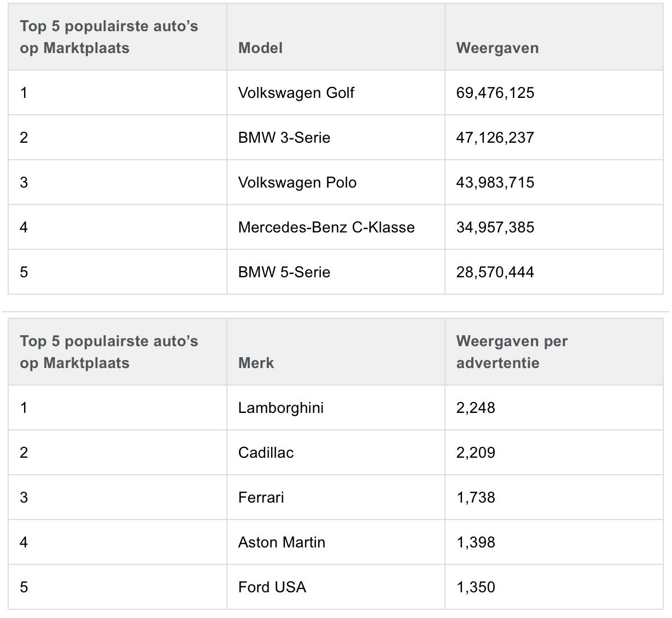Select the 69,476,125 views value
Screen dimensions: 672x618
click(495, 93)
